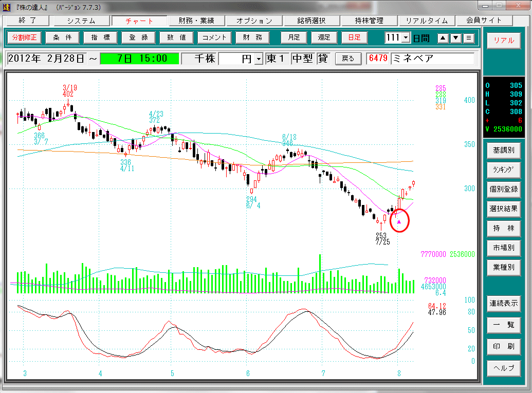
Task: Click the リアル button in sidebar
Action: 504,41
